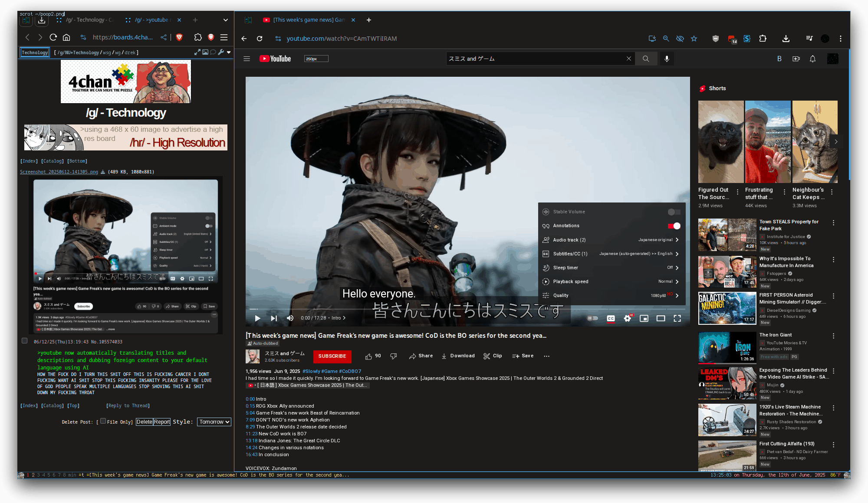Open Chrome extensions puzzle icon in YouTube window
The width and height of the screenshot is (868, 503).
(763, 39)
